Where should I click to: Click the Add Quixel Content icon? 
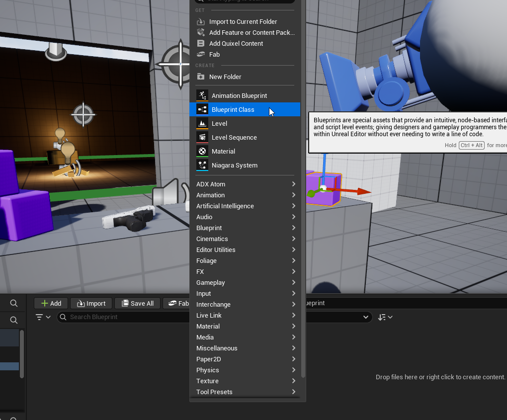201,43
